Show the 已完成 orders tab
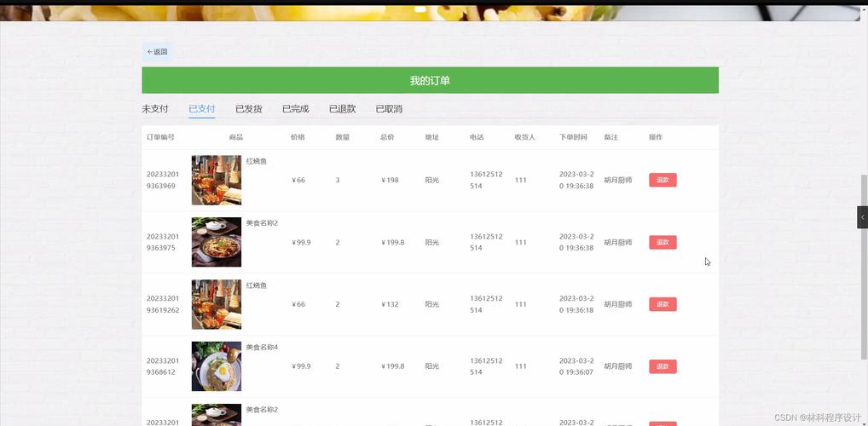Image resolution: width=868 pixels, height=426 pixels. click(x=296, y=109)
